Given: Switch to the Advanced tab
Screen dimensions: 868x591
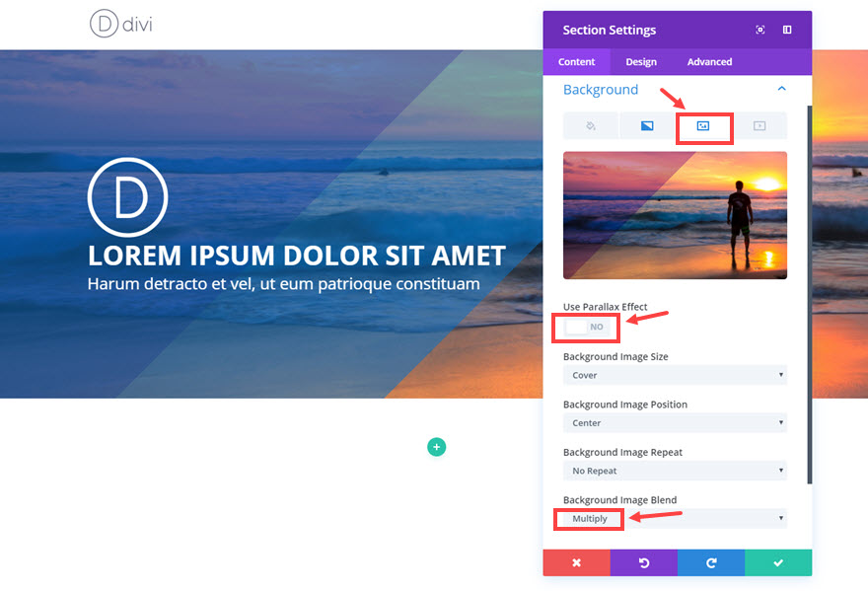Looking at the screenshot, I should [709, 61].
